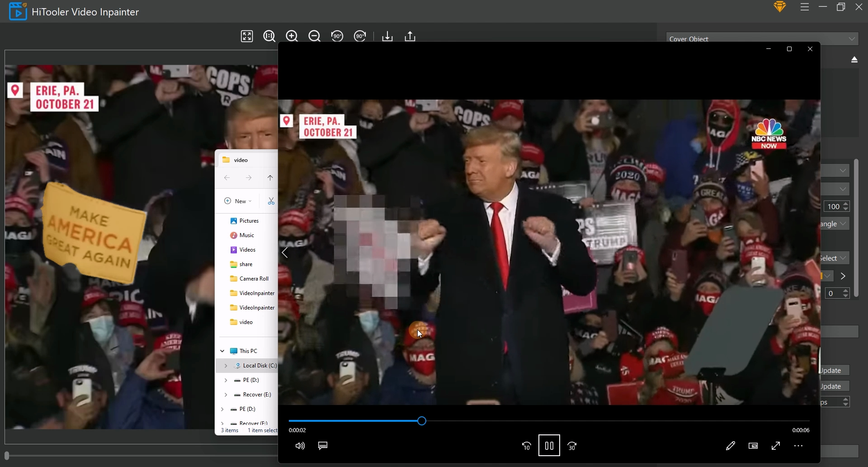868x467 pixels.
Task: Rotate the video 90° clockwise
Action: [x=360, y=36]
